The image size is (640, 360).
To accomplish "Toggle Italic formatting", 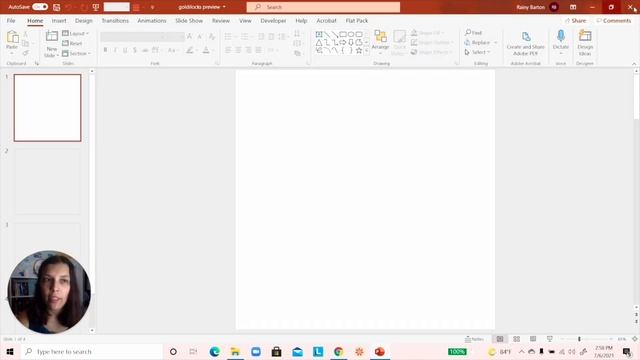I will coord(115,50).
